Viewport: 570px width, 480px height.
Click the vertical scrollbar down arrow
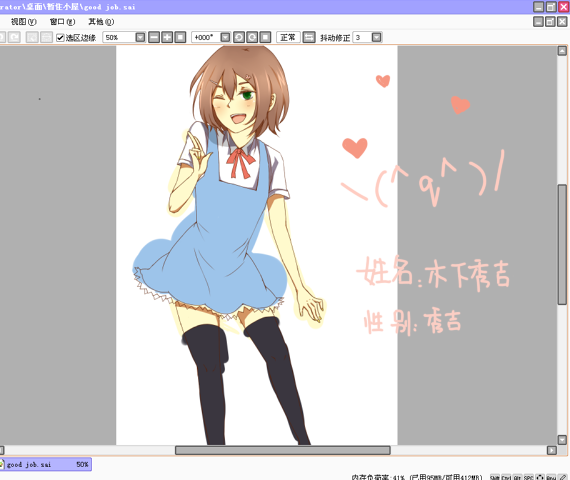pos(562,440)
